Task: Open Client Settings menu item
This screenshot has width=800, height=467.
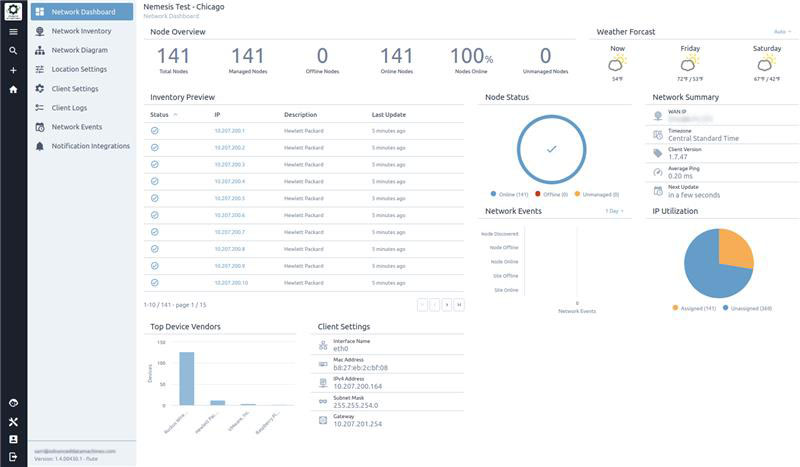Action: coord(82,88)
